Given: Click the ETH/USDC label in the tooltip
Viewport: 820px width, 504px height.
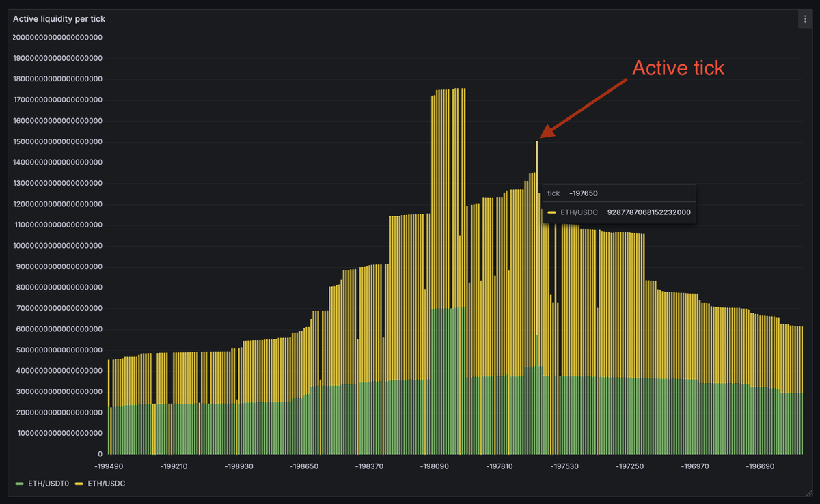Looking at the screenshot, I should (x=579, y=212).
